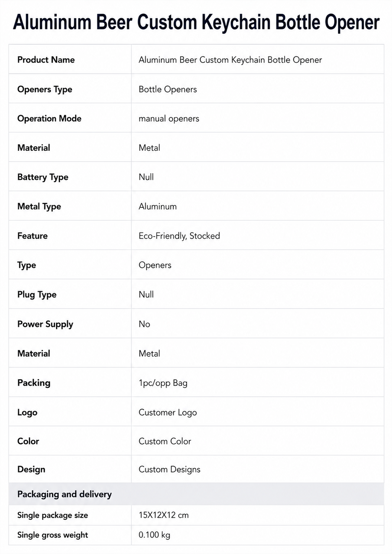This screenshot has height=554, width=392.
Task: Select the No power supply value
Action: pyautogui.click(x=144, y=324)
